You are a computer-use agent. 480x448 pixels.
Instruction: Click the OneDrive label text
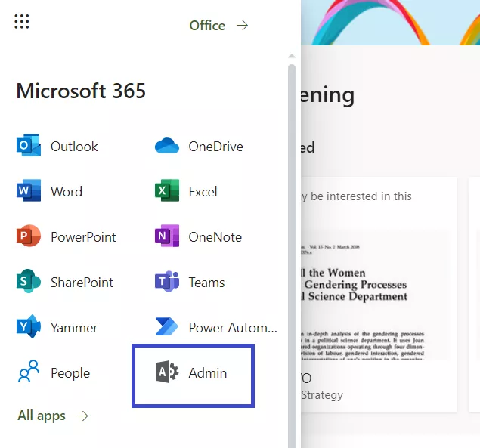216,147
